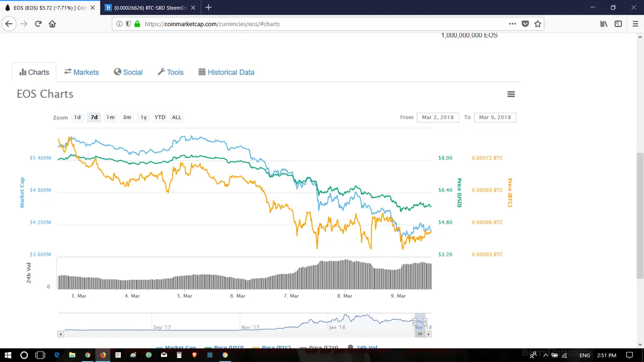This screenshot has height=362, width=644.
Task: Switch to the Charts tab
Action: [x=34, y=72]
